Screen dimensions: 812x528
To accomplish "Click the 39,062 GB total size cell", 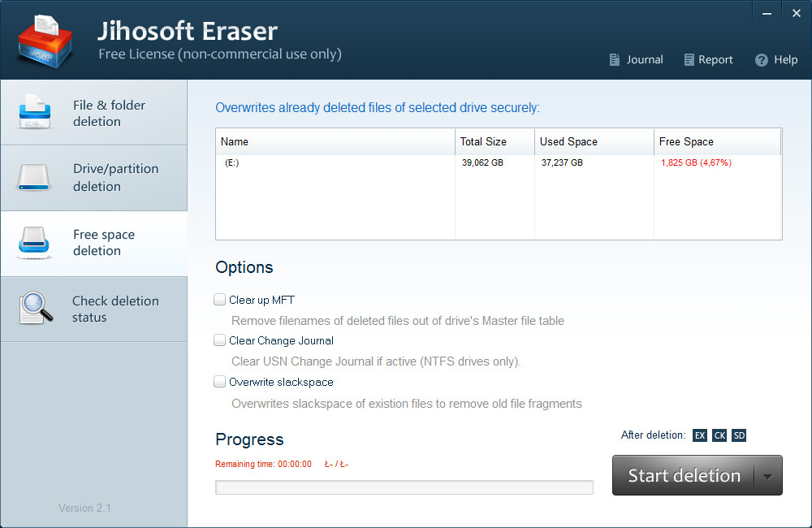I will coord(482,162).
